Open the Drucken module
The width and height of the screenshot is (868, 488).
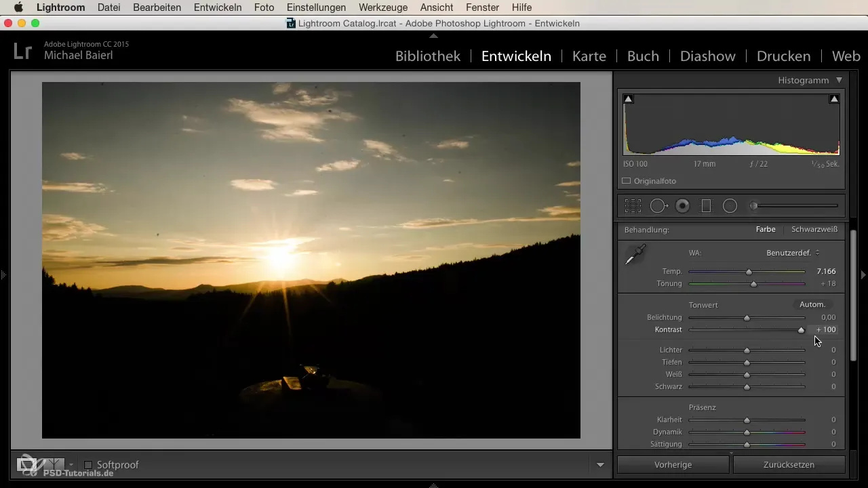[783, 56]
